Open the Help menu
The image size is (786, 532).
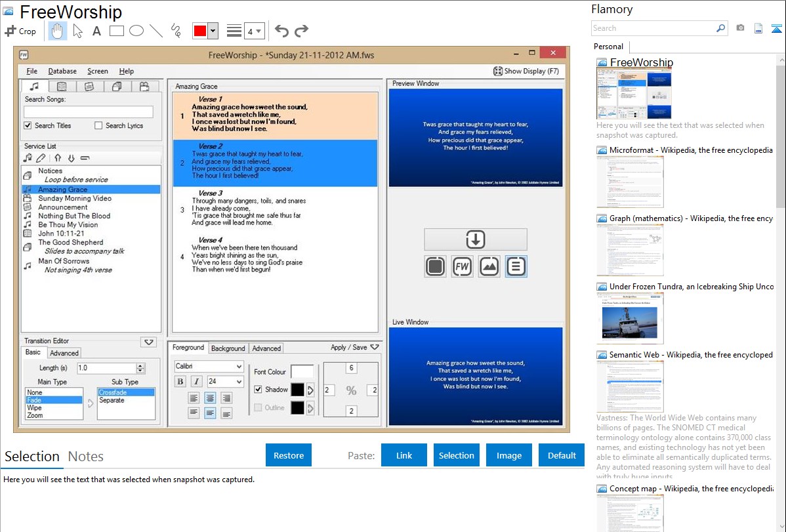coord(127,72)
